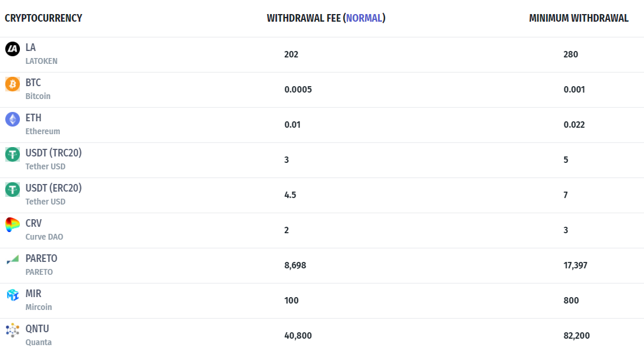Screen dimensions: 644x351
Task: Select the ETH ticker label
Action: [x=33, y=118]
